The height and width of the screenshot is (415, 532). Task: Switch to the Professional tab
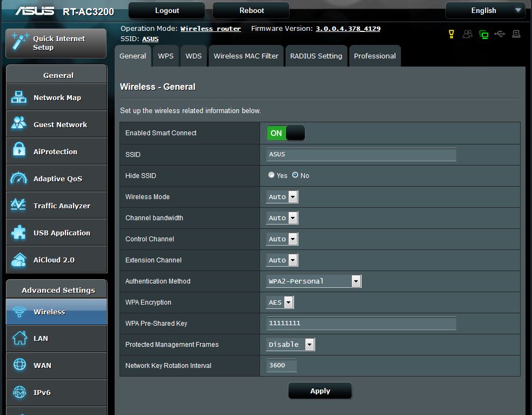tap(375, 56)
